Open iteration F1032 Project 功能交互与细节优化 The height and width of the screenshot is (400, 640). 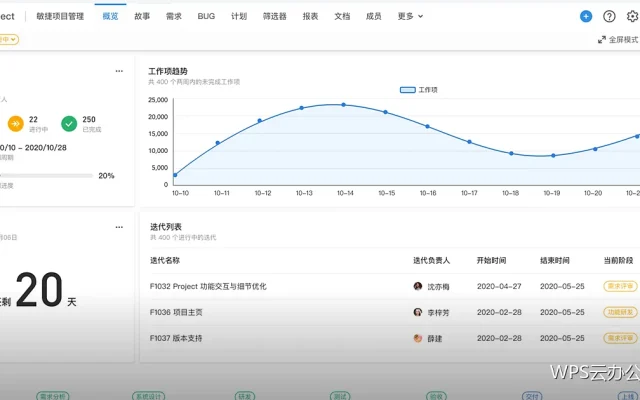click(x=208, y=286)
